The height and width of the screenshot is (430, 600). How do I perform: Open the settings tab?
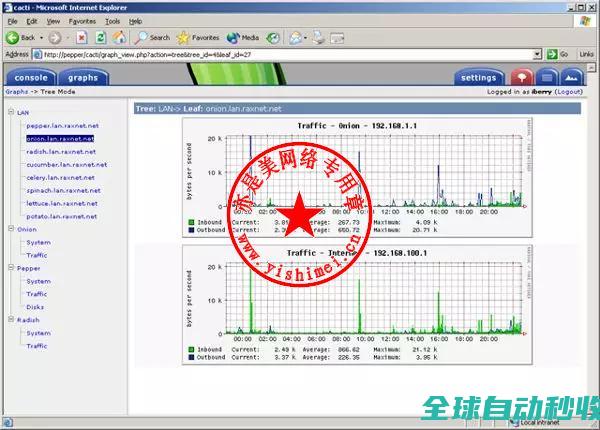[x=479, y=77]
